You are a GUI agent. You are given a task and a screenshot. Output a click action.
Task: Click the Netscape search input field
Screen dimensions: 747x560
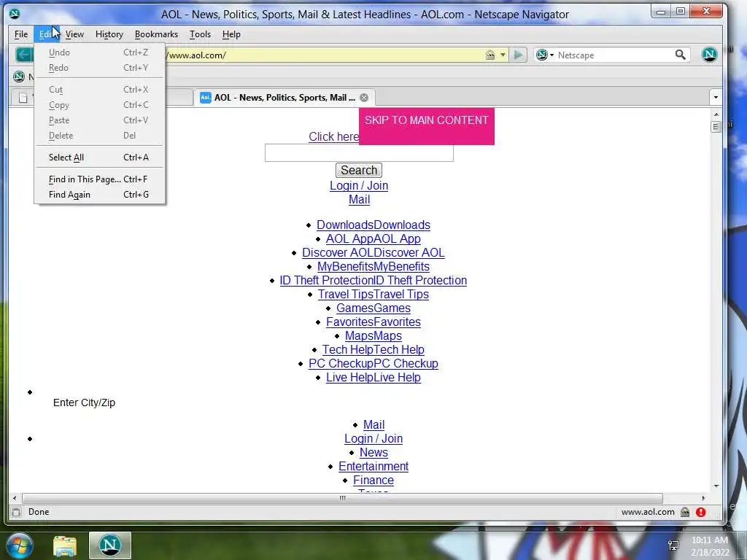coord(614,55)
